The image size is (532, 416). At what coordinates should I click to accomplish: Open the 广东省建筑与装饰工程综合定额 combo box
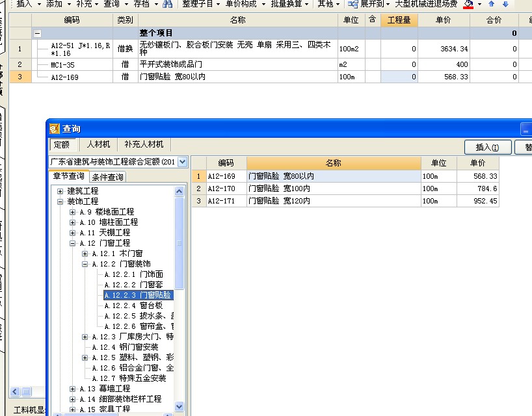(x=183, y=162)
